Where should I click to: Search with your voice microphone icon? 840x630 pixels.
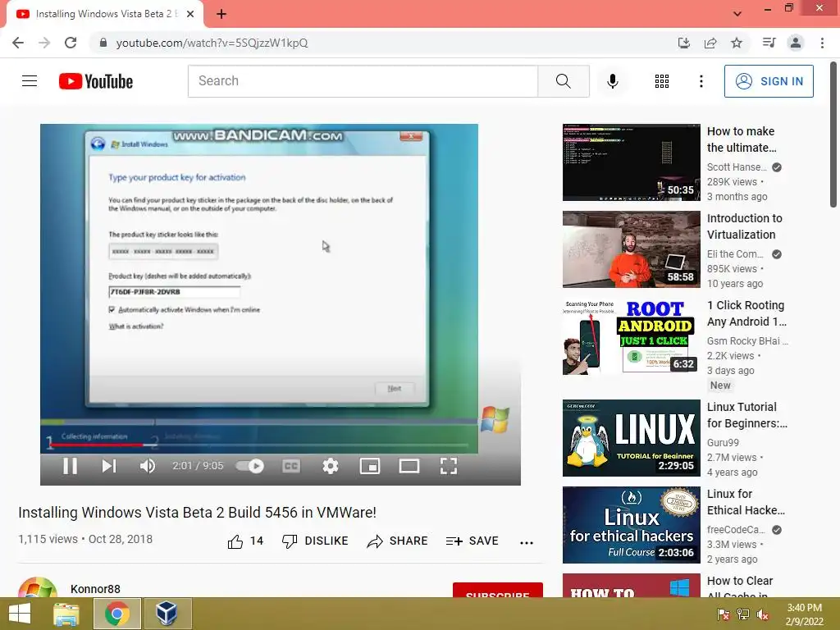(613, 81)
